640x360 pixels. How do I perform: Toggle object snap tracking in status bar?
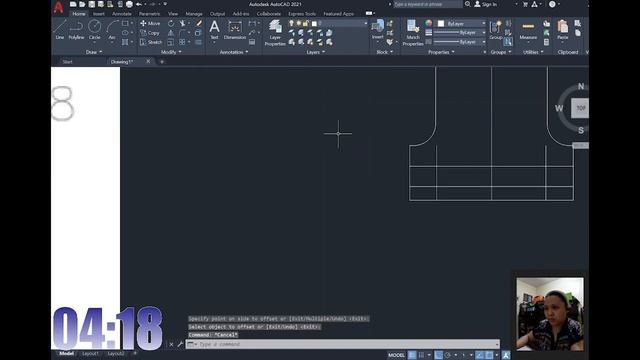(x=480, y=355)
